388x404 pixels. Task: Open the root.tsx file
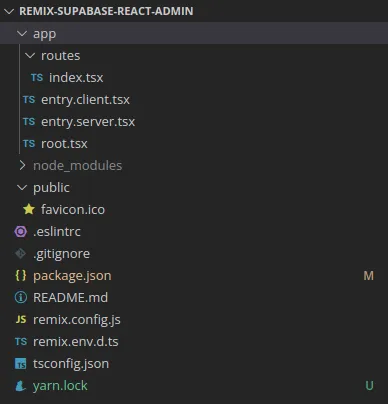[64, 144]
